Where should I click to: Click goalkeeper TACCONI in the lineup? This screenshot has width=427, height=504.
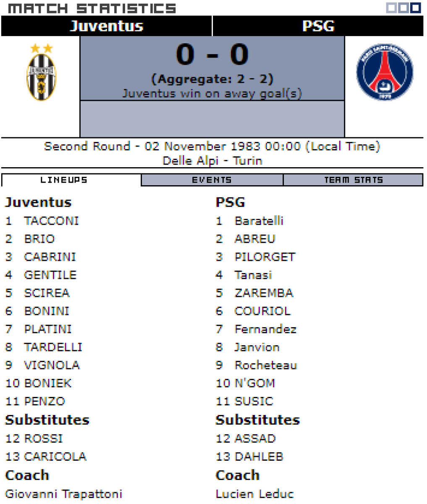pyautogui.click(x=51, y=220)
